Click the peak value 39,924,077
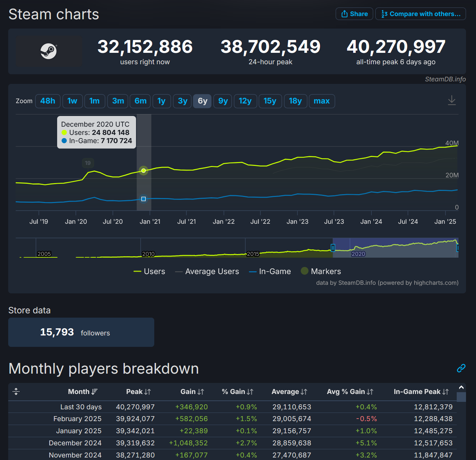The height and width of the screenshot is (460, 476). pyautogui.click(x=135, y=419)
